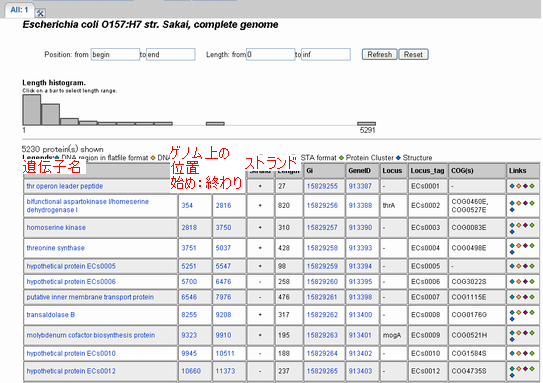This screenshot has width=543, height=383.
Task: Click orange diamond in transaldolase B row
Action: (x=518, y=312)
